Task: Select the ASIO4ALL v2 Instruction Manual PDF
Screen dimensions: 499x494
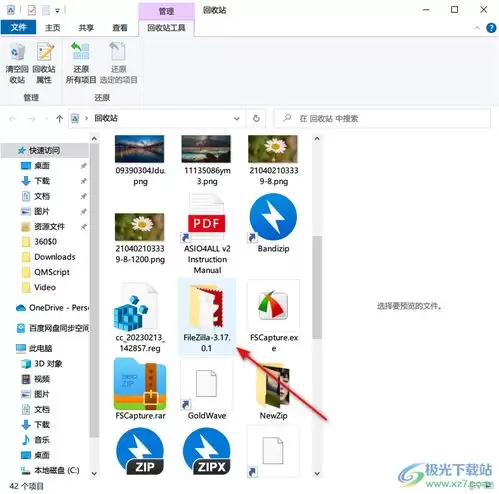Action: (207, 234)
